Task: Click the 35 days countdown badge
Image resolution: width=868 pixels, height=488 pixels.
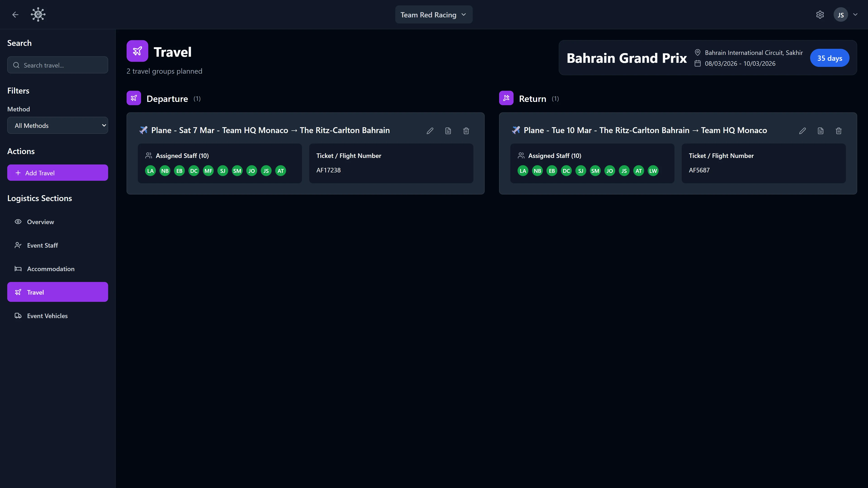Action: (x=829, y=58)
